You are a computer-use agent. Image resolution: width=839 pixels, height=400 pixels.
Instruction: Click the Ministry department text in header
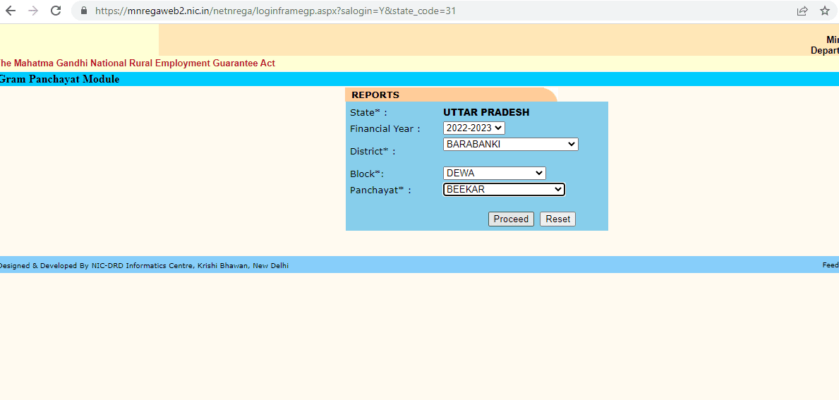pos(825,45)
